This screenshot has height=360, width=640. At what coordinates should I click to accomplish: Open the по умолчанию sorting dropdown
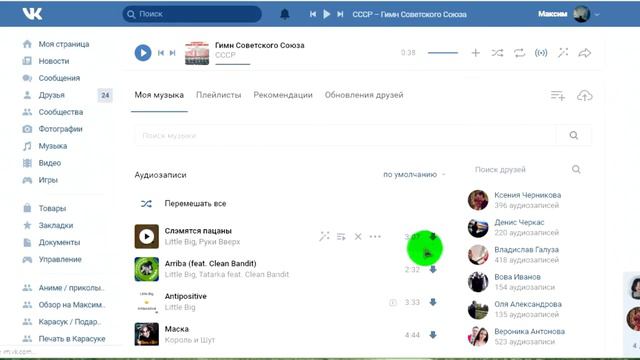tap(414, 175)
